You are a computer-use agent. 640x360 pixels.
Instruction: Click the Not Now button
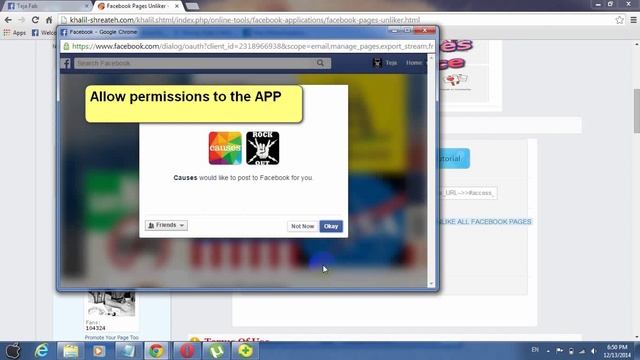(302, 226)
